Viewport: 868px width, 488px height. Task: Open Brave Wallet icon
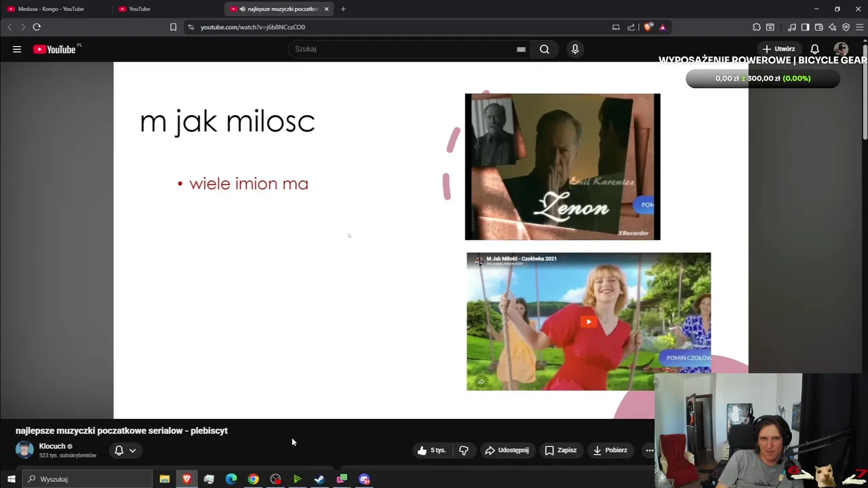[x=818, y=27]
